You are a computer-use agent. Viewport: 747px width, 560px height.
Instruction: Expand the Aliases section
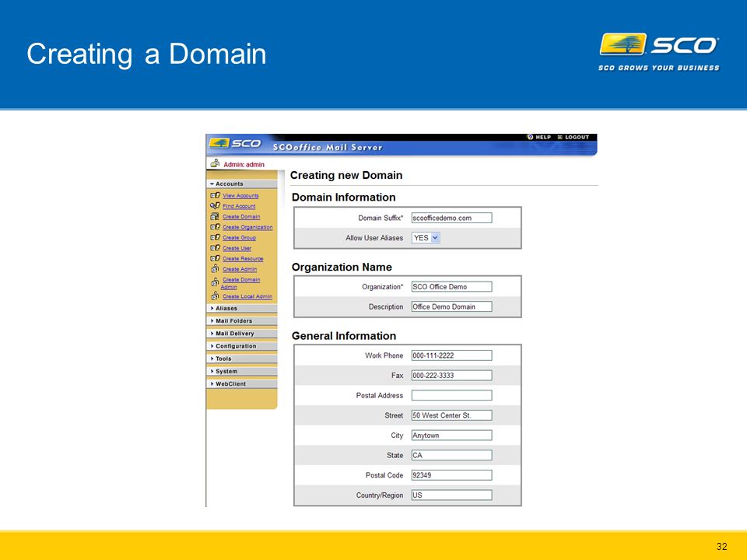pyautogui.click(x=241, y=308)
